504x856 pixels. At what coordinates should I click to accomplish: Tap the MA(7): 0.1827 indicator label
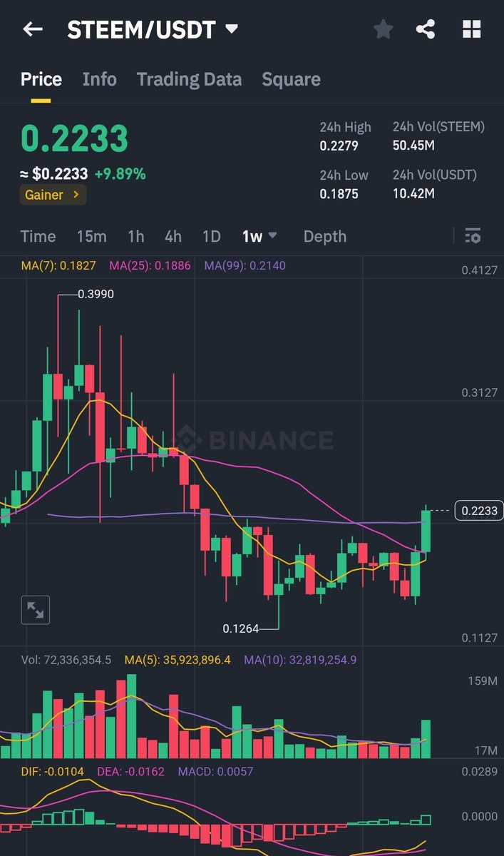[58, 265]
